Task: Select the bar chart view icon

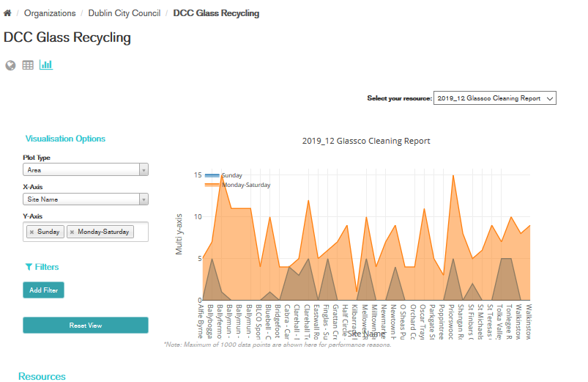Action: coord(46,65)
